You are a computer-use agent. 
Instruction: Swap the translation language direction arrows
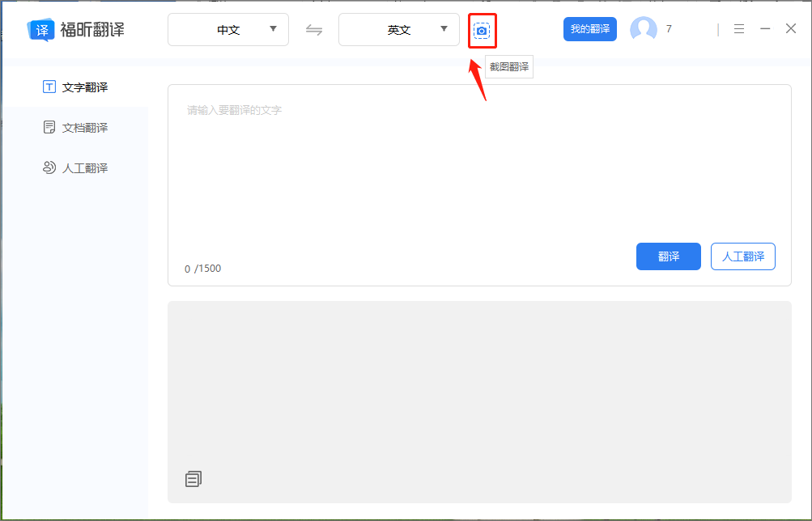[x=314, y=29]
